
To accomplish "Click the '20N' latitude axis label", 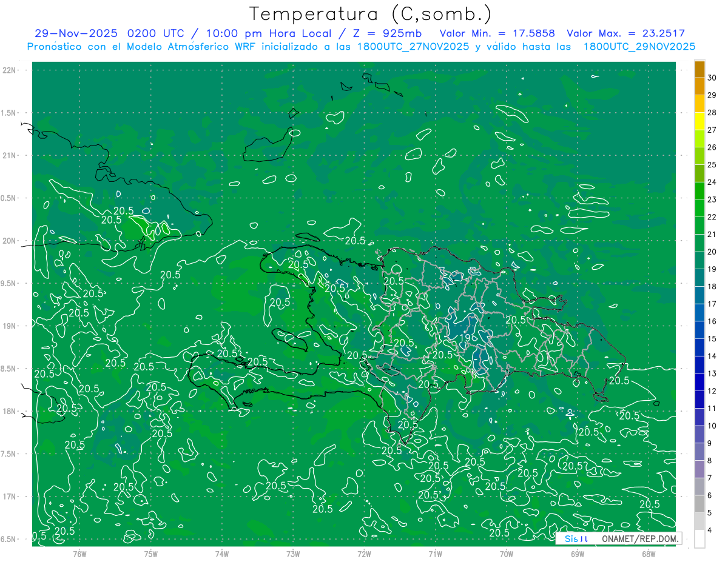I will pos(9,241).
